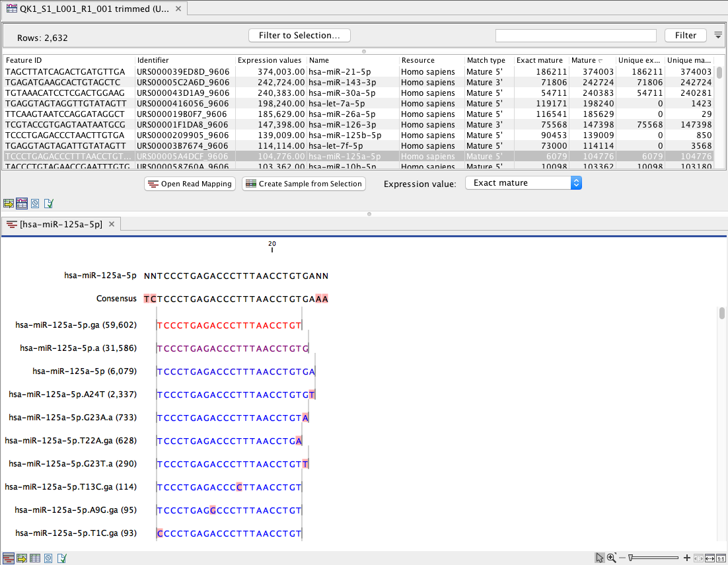Screen dimensions: 728x565
Task: Click the plus zoom-in icon
Action: pyautogui.click(x=687, y=558)
